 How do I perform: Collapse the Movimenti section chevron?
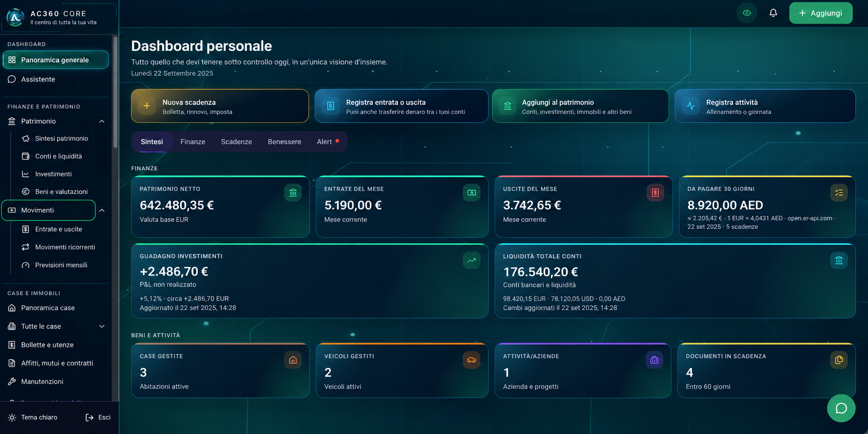(102, 210)
